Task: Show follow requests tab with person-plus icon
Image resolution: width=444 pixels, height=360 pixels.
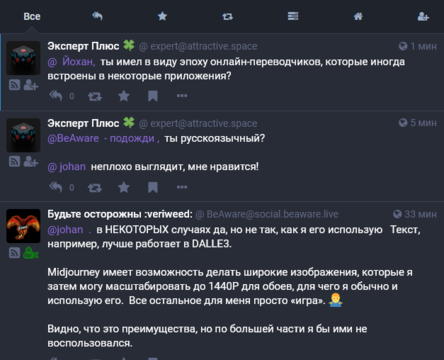Action: point(423,16)
